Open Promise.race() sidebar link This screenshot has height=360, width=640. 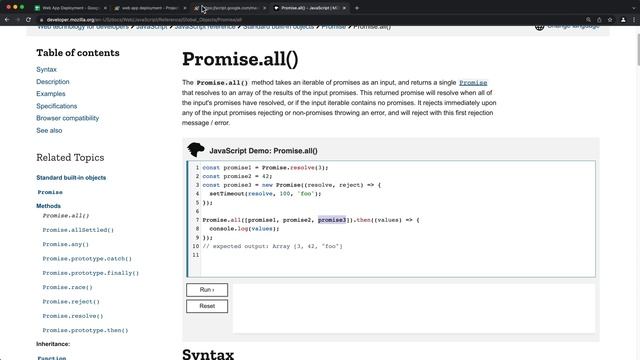(67, 287)
